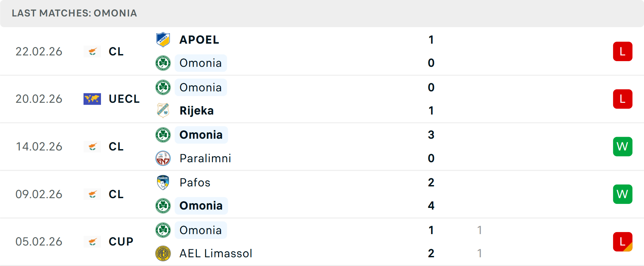This screenshot has height=266, width=644.
Task: Open the Rijeka team link
Action: 197,110
